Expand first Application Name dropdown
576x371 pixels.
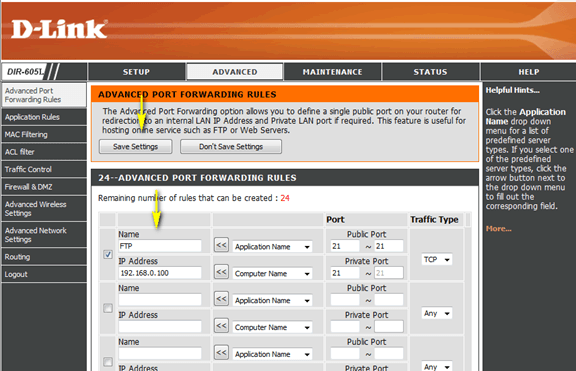pyautogui.click(x=273, y=246)
